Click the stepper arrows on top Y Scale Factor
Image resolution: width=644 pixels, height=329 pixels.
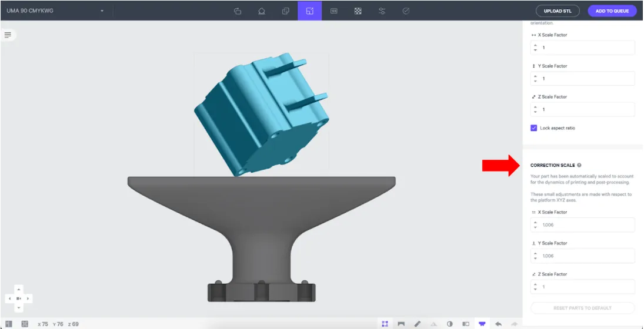point(535,78)
